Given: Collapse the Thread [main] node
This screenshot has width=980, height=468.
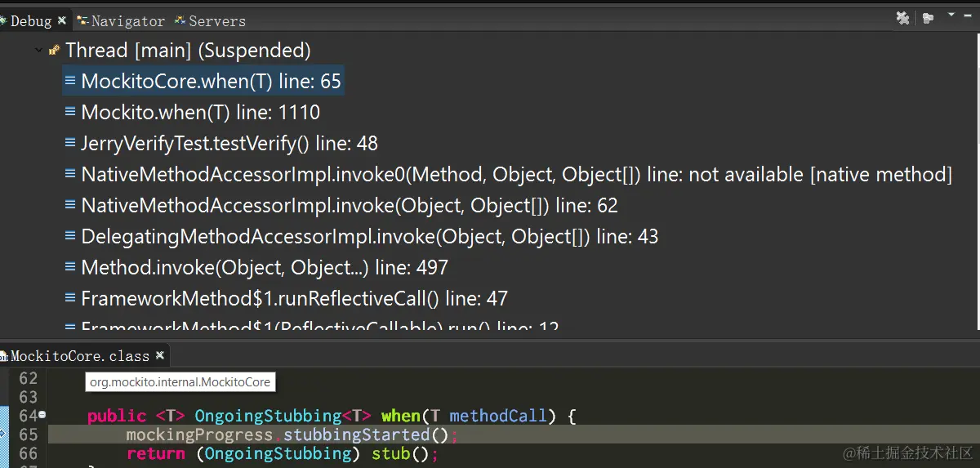Looking at the screenshot, I should point(38,51).
